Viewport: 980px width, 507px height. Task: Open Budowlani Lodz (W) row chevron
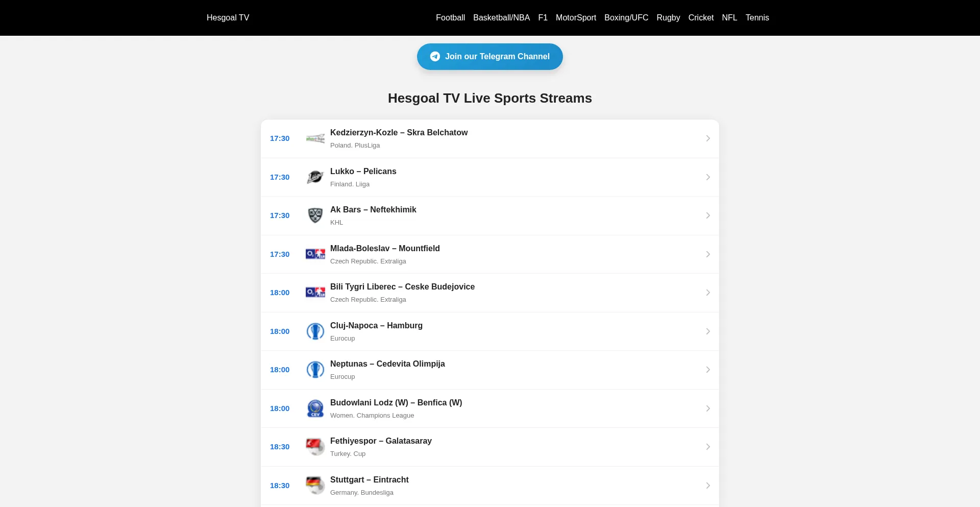pos(708,408)
